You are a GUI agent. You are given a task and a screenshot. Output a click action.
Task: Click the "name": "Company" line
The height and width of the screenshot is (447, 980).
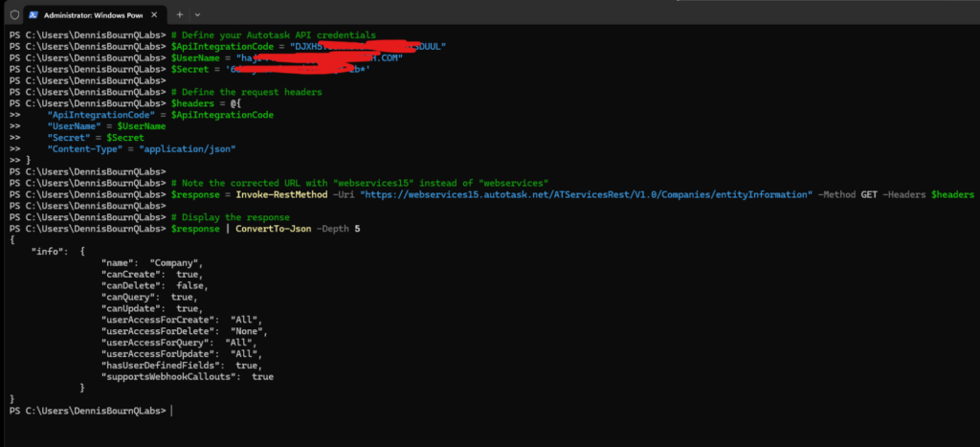click(152, 262)
